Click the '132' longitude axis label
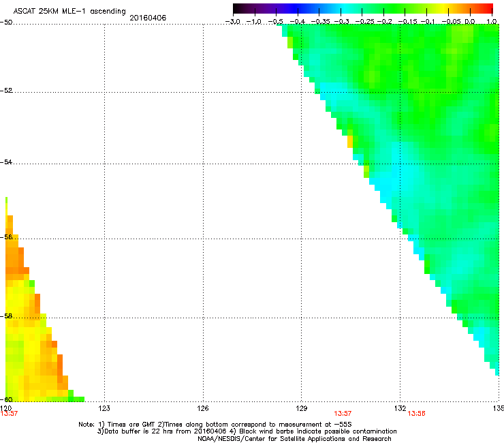The image size is (504, 443). tap(400, 408)
